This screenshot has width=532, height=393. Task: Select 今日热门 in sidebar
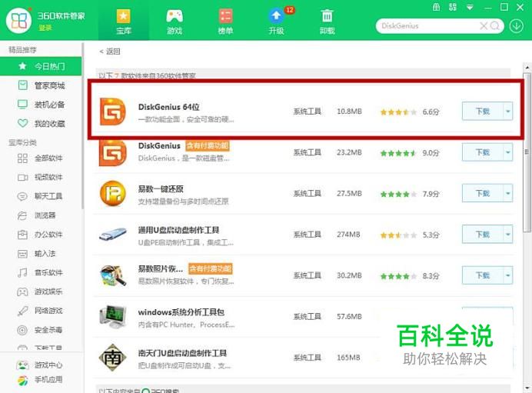click(x=41, y=66)
